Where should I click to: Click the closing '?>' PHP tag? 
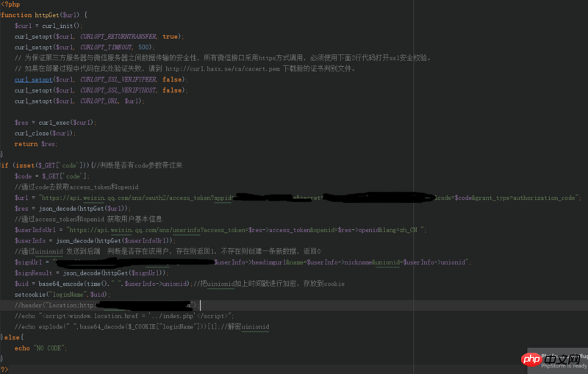point(4,370)
